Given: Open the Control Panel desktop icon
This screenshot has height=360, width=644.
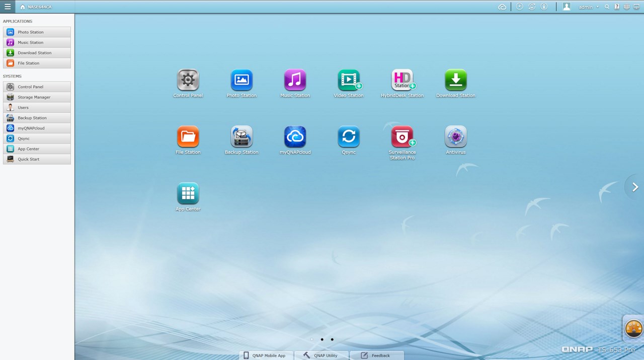Looking at the screenshot, I should point(188,80).
